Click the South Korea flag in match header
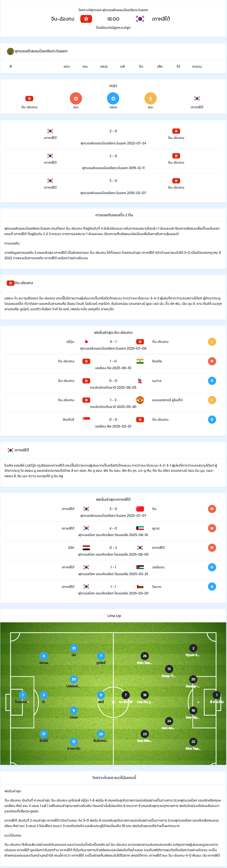The height and width of the screenshot is (868, 227). [140, 19]
